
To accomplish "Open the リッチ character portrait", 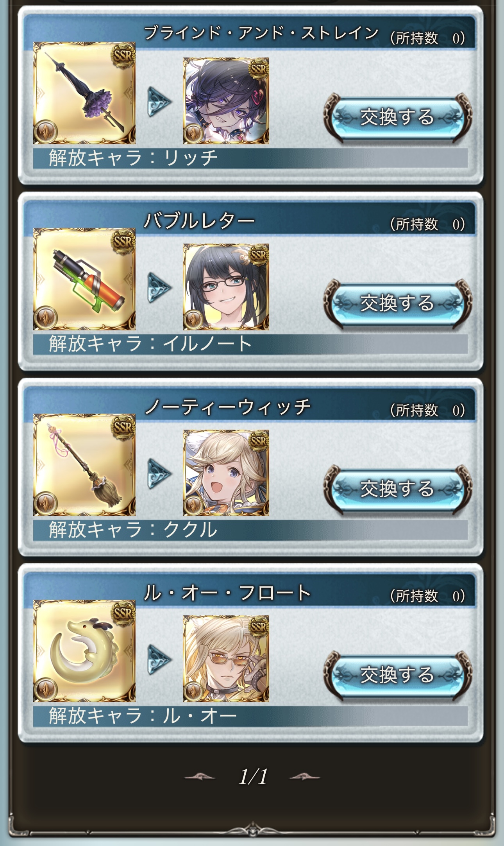I will [226, 101].
